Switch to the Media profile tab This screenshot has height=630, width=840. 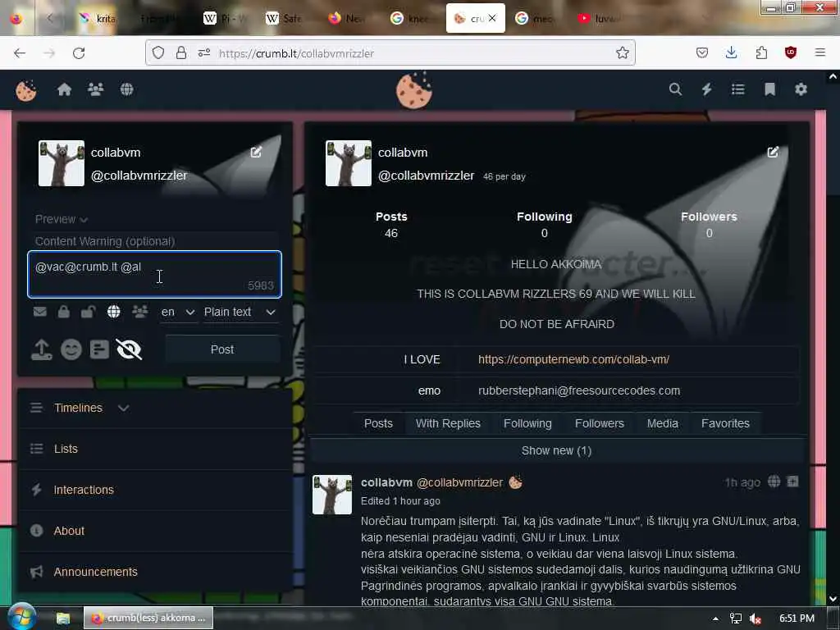click(x=663, y=423)
